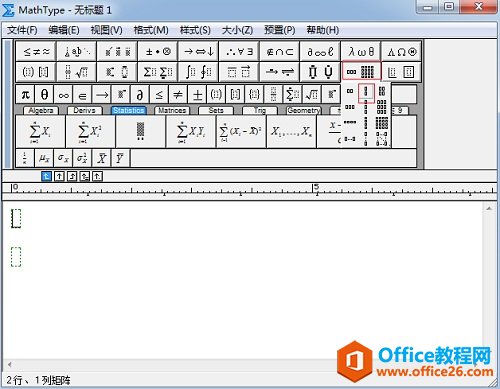Insert mu sub X expression

click(44, 158)
